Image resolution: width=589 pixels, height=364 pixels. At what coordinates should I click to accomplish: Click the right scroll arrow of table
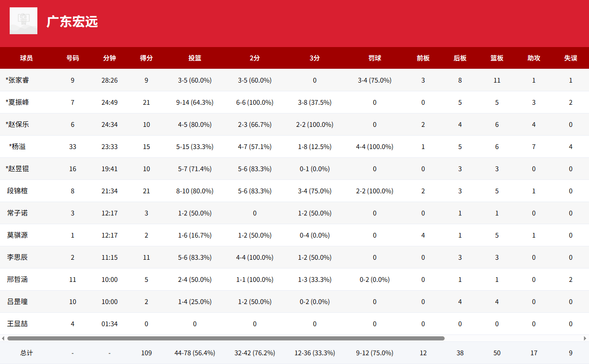pos(585,338)
